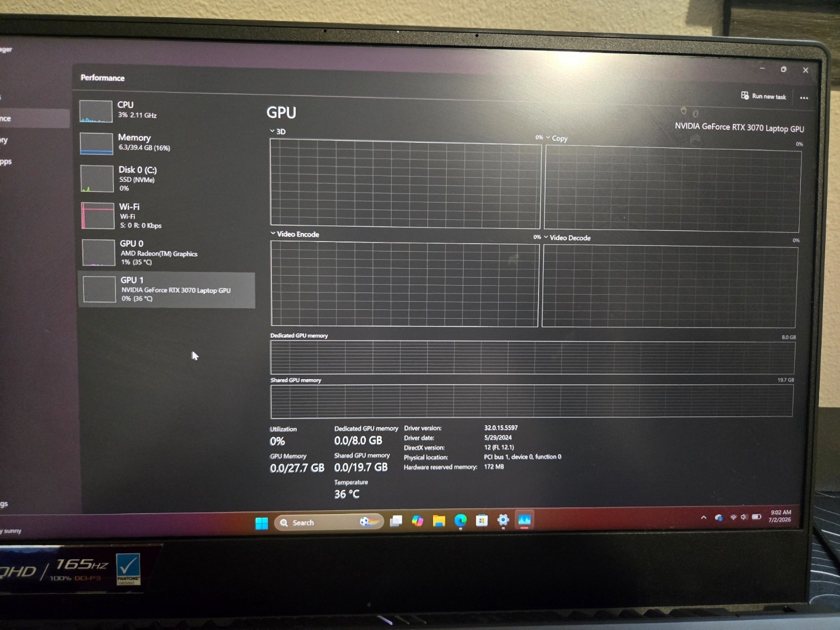
Task: Select Disk 0 (C:) in resource list
Action: (x=166, y=178)
